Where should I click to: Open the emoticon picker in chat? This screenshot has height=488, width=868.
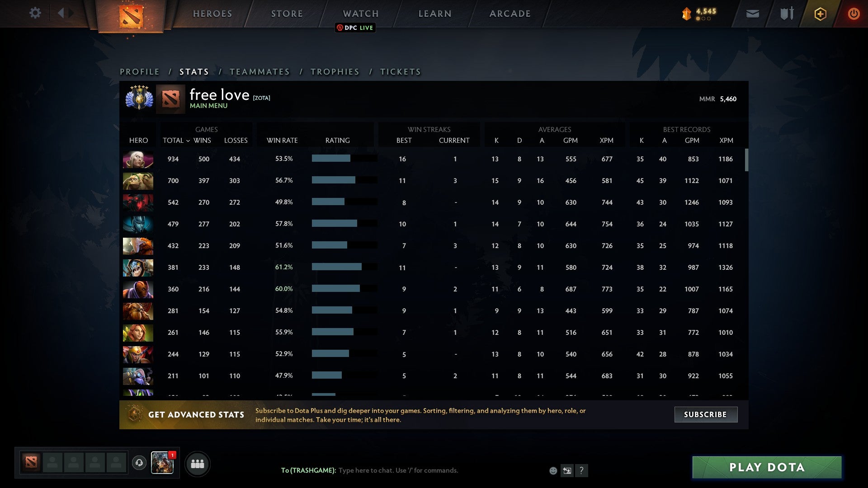coord(552,470)
